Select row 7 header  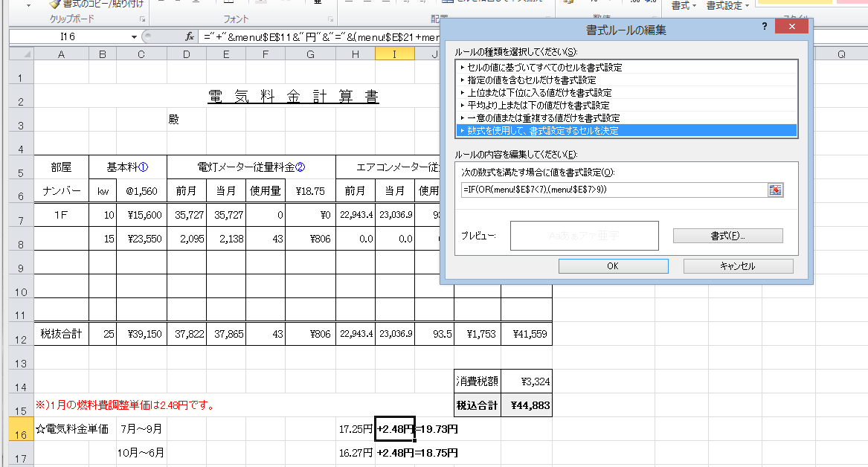pyautogui.click(x=21, y=215)
